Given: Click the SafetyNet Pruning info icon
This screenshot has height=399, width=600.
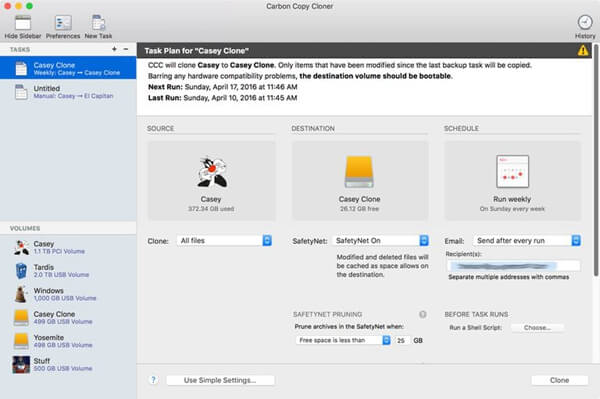Looking at the screenshot, I should (422, 314).
